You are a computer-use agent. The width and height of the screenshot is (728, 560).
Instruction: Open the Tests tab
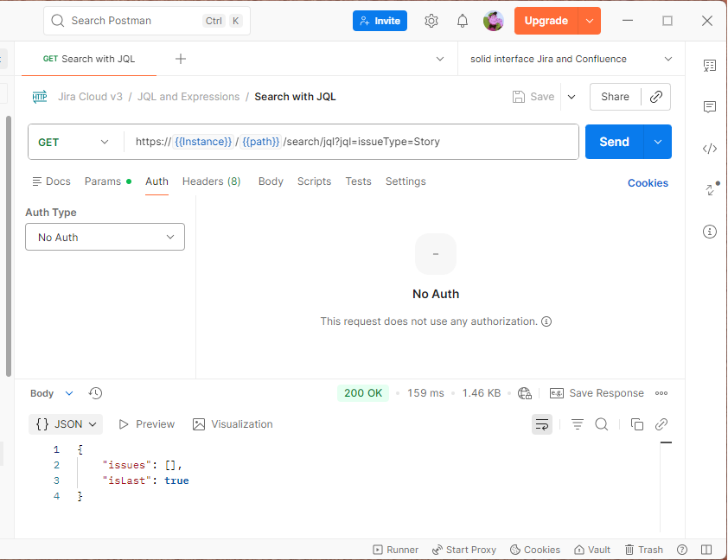[358, 181]
